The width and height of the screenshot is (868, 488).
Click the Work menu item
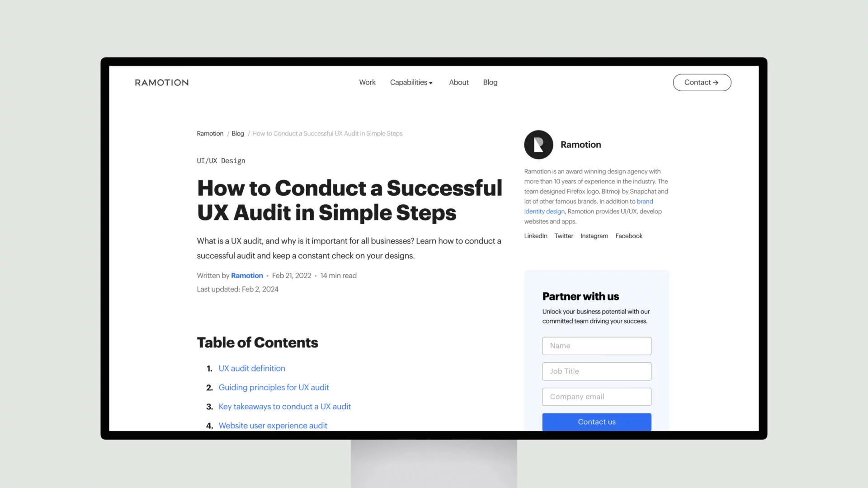tap(367, 82)
